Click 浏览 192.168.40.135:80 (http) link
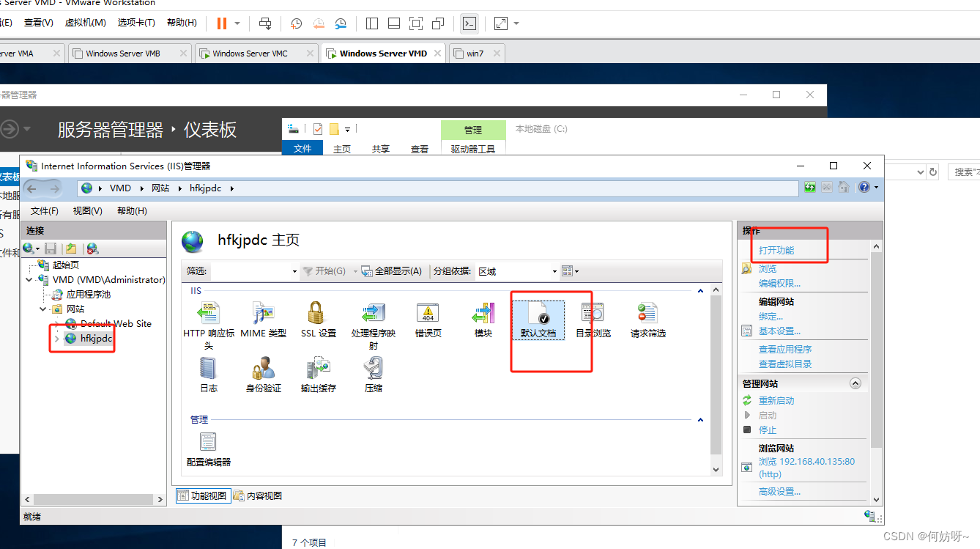 pyautogui.click(x=806, y=468)
